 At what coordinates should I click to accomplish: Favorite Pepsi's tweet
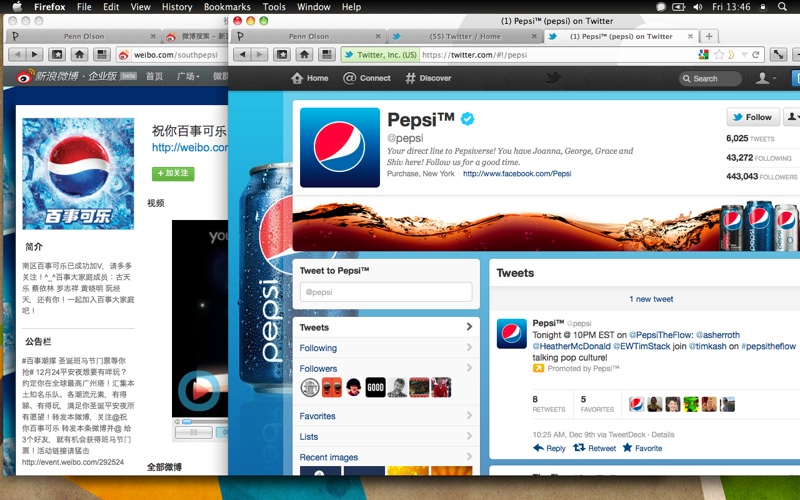tap(642, 448)
